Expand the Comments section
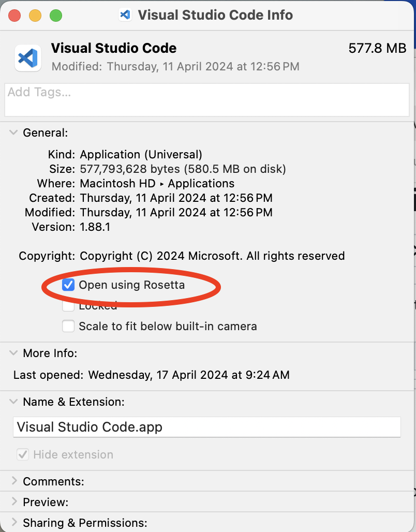416x532 pixels. (x=14, y=481)
